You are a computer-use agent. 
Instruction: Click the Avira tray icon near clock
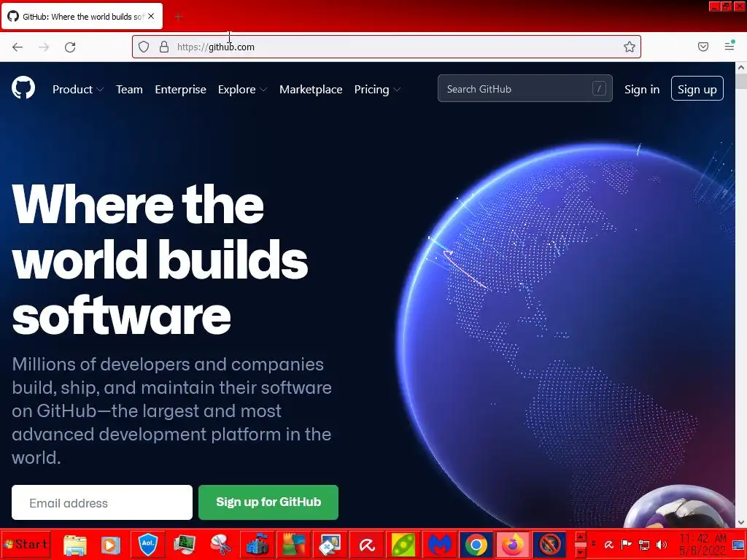(609, 544)
